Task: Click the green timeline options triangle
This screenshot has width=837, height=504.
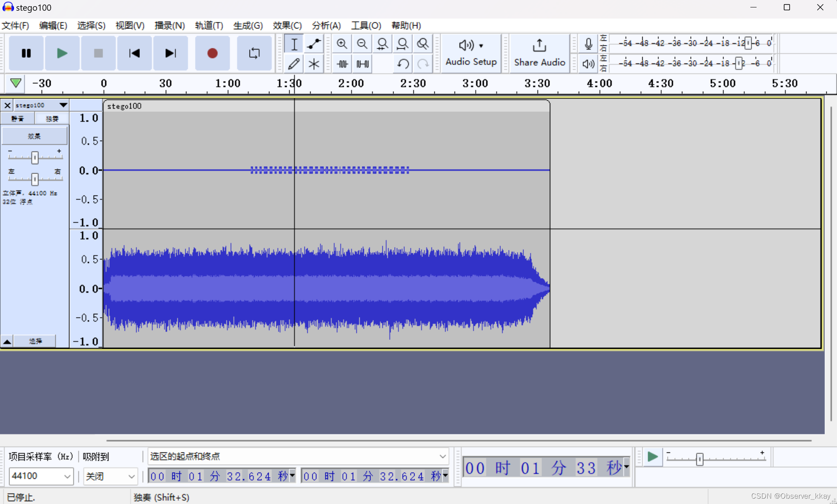Action: tap(16, 83)
